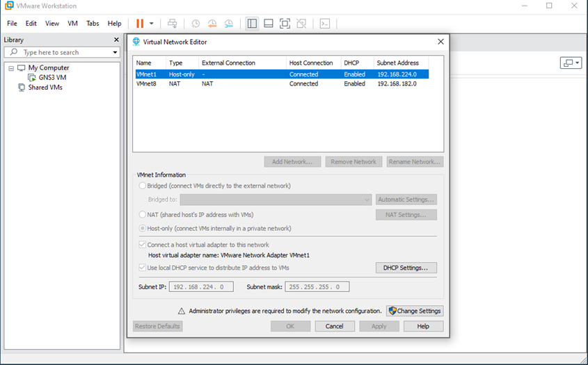
Task: Click the Rename Network button
Action: coord(415,161)
